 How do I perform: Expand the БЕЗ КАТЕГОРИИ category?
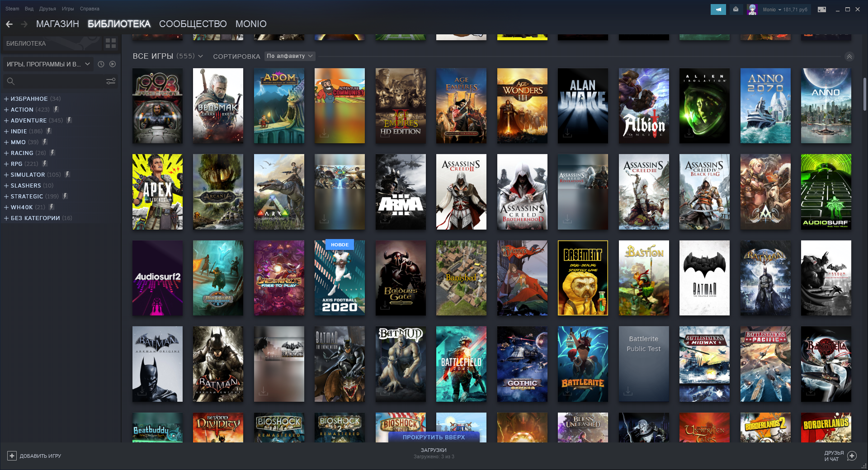tap(6, 218)
